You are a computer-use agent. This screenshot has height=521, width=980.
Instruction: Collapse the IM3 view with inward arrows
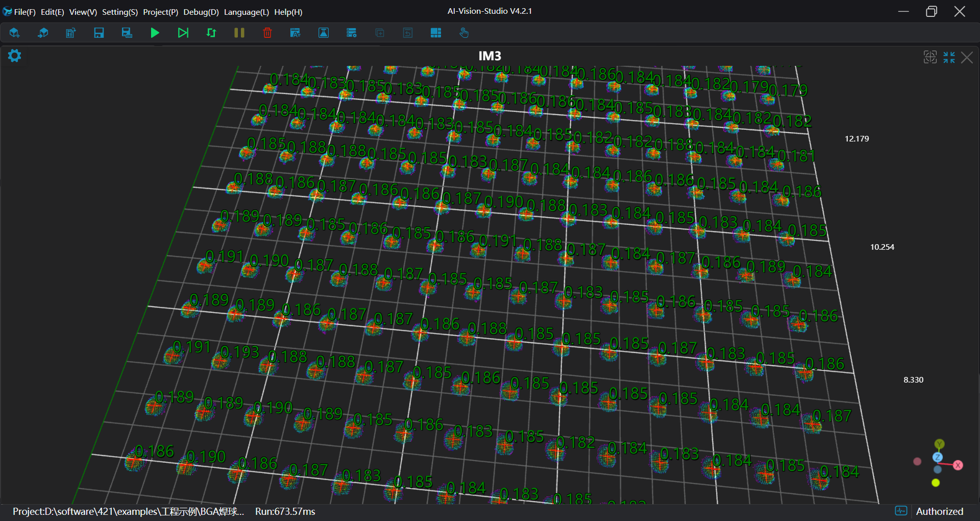[949, 57]
